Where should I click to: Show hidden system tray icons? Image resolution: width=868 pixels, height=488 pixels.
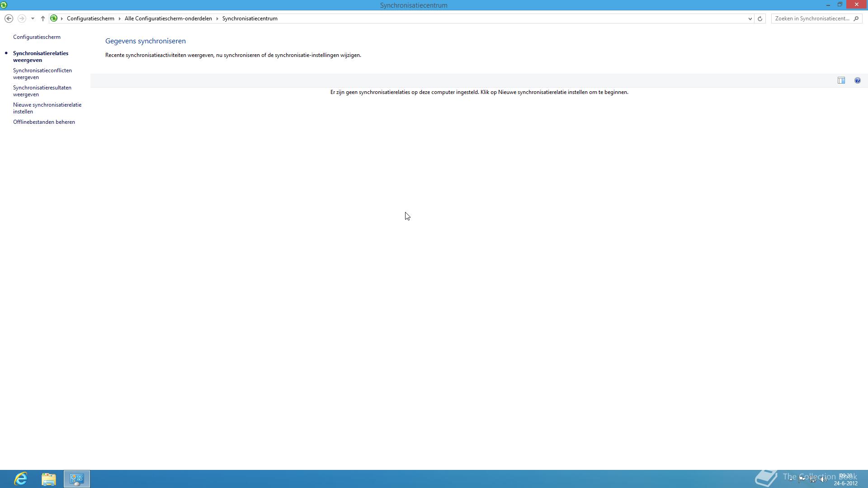[x=791, y=479]
